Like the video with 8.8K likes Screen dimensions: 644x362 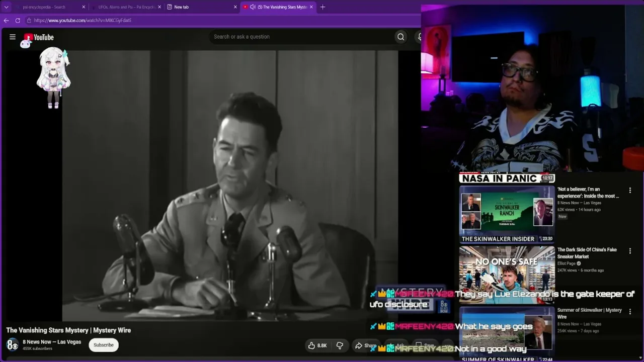(x=317, y=345)
